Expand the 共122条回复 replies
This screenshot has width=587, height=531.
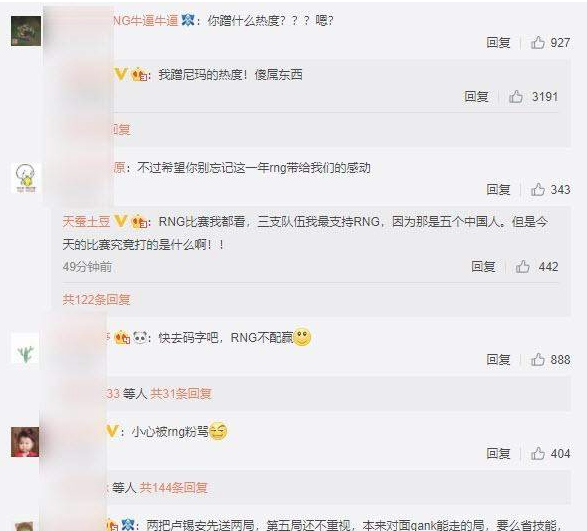coord(96,300)
